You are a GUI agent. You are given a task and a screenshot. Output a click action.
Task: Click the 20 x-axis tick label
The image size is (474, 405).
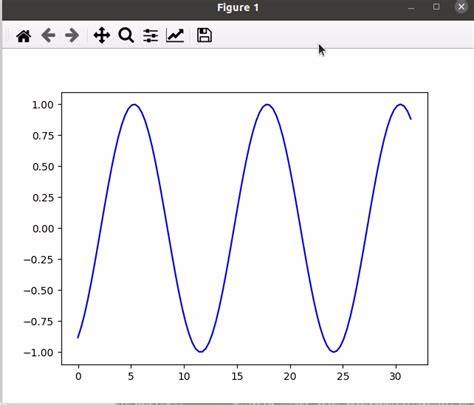point(290,376)
